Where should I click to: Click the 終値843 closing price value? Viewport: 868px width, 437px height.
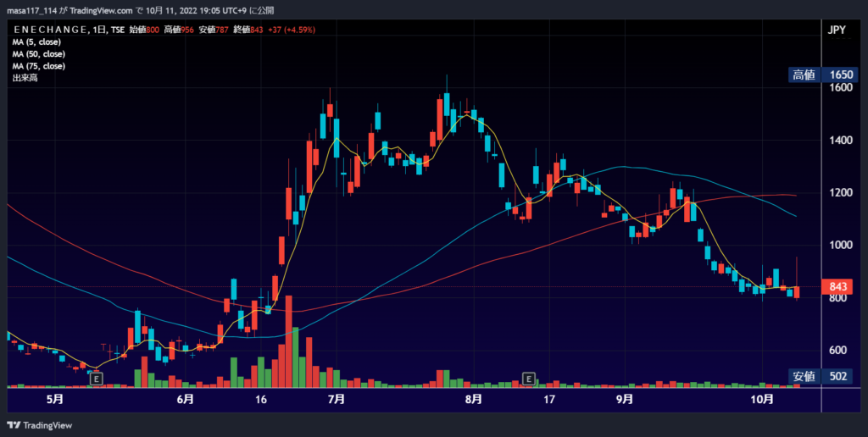tap(248, 30)
